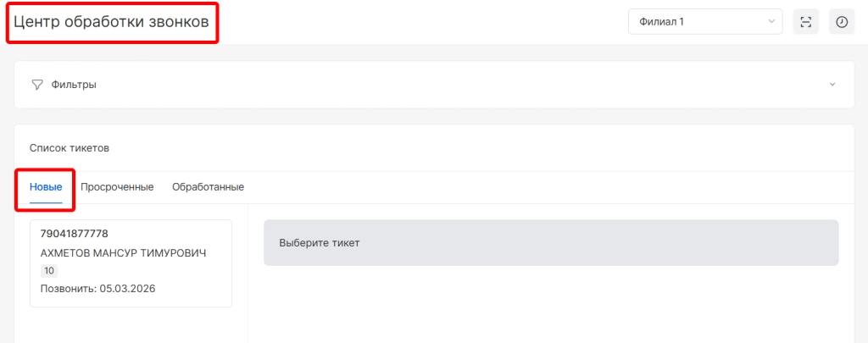868x343 pixels.
Task: Open the clock history icon button
Action: point(842,22)
